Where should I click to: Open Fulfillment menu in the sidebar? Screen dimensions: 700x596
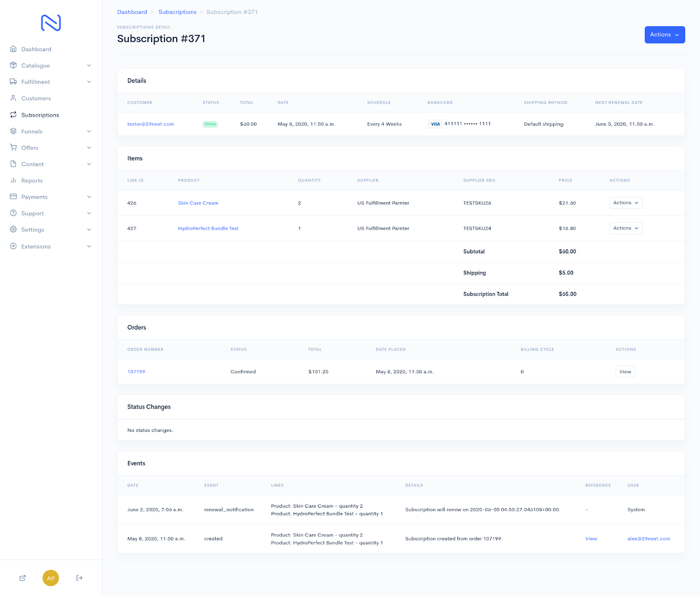point(35,82)
